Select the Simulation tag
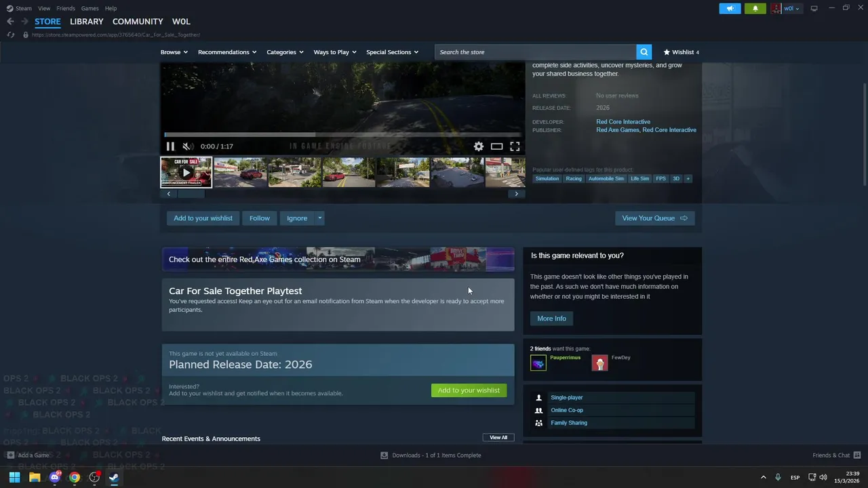 (547, 179)
